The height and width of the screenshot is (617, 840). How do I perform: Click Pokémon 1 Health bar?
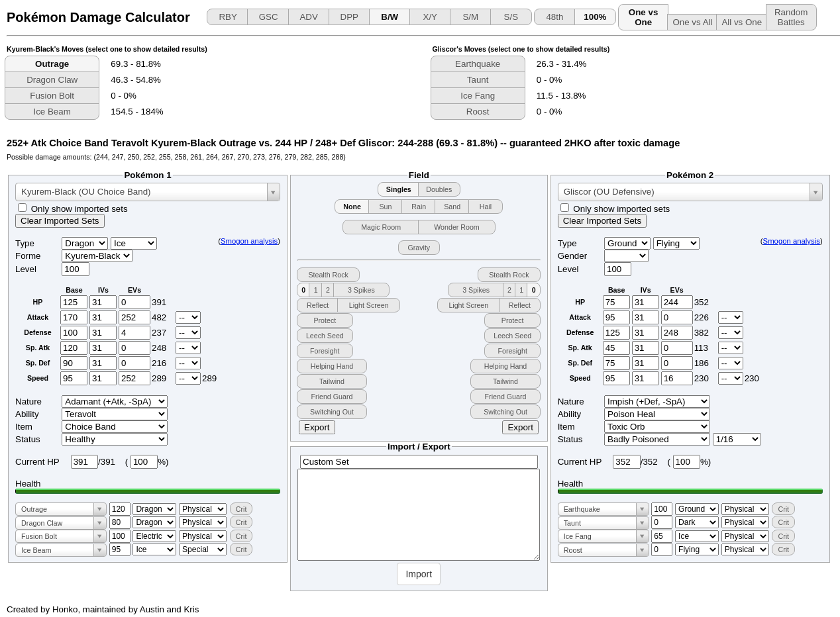click(148, 491)
